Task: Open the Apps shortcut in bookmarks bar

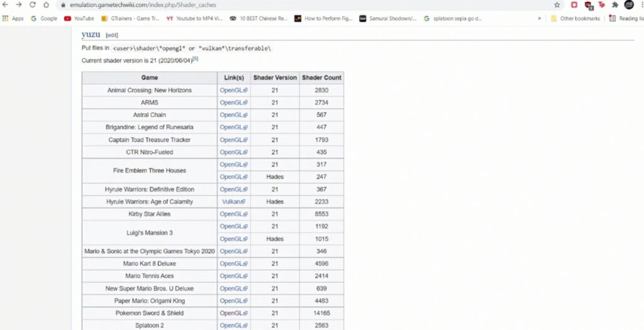Action: pos(13,18)
